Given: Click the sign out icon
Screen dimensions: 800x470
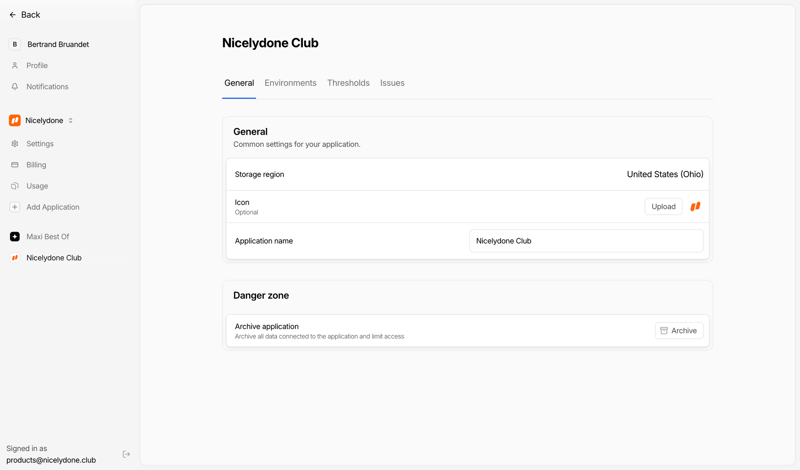Looking at the screenshot, I should pyautogui.click(x=127, y=454).
